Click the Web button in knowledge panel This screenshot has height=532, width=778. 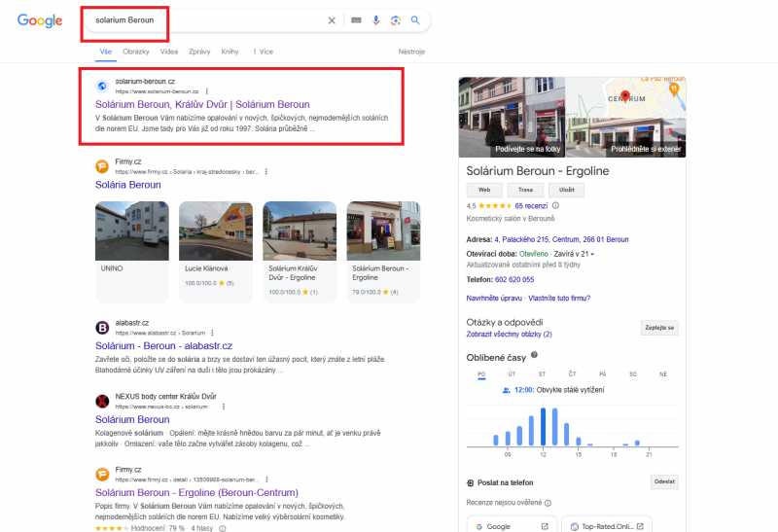[x=484, y=190]
